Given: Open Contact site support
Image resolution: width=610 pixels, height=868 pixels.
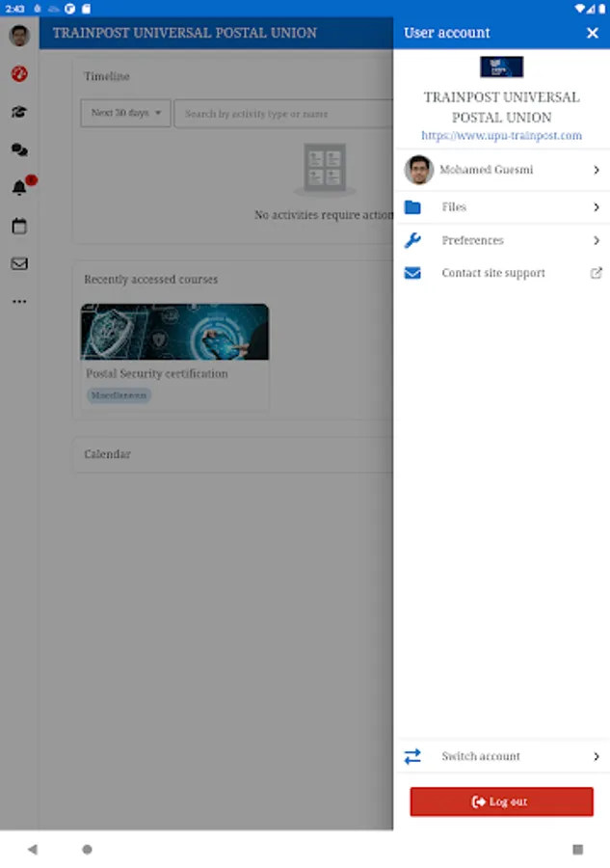Looking at the screenshot, I should [x=502, y=273].
